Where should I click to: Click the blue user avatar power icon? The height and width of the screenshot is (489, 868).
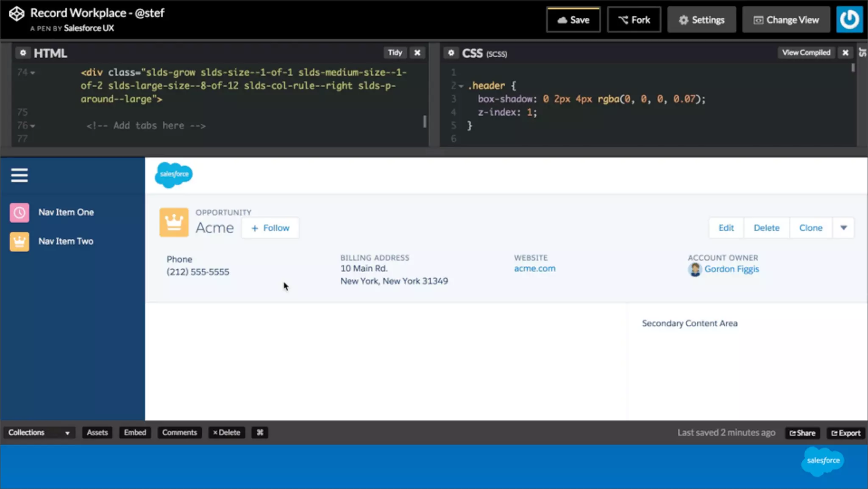tap(849, 20)
